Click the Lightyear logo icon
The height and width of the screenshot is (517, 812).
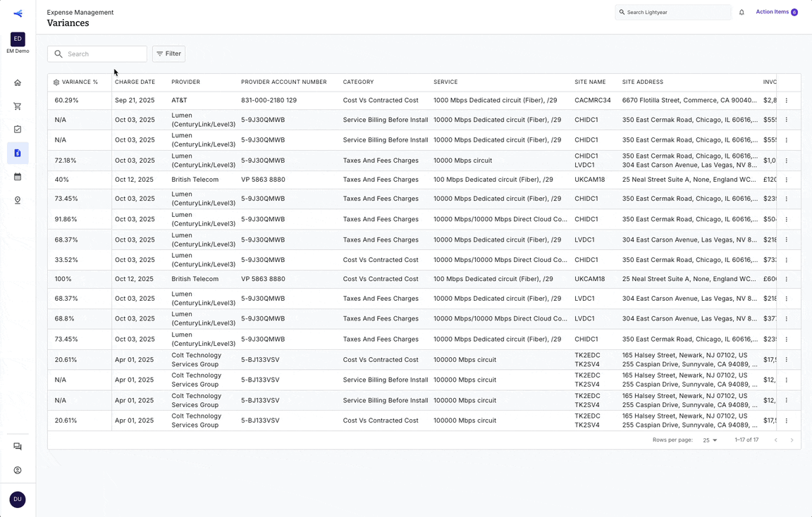pyautogui.click(x=18, y=13)
